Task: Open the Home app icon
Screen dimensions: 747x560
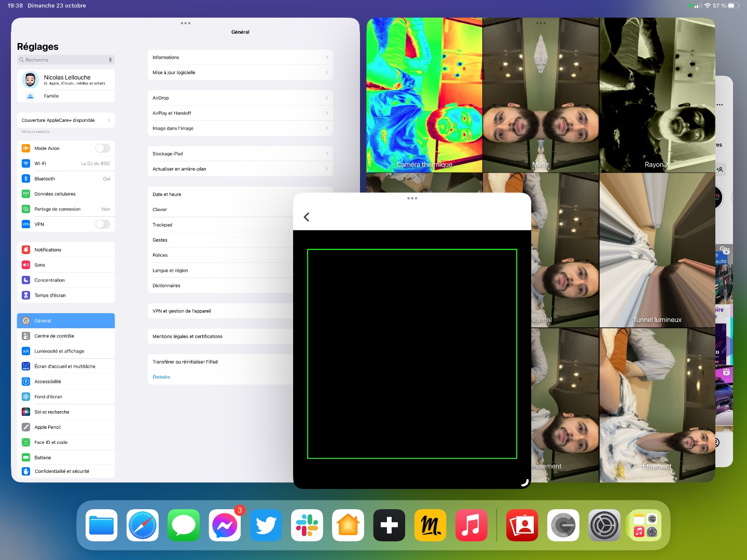Action: 348,525
